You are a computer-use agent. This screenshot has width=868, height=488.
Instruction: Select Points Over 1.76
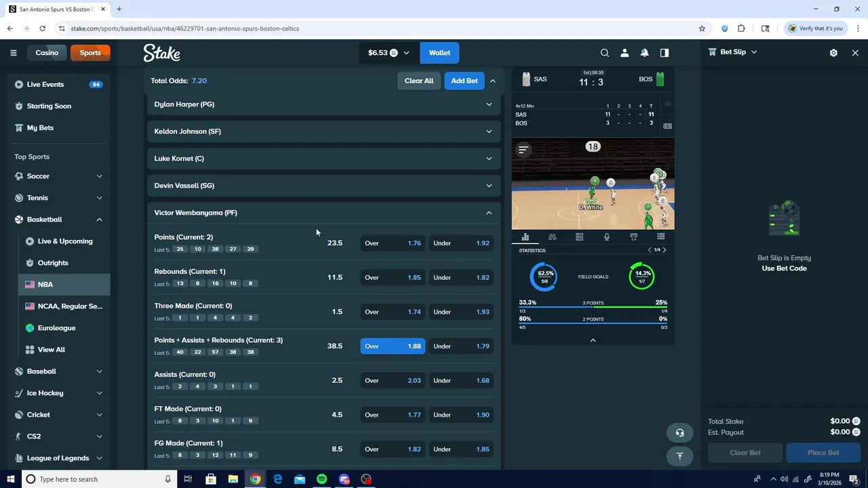tap(393, 243)
